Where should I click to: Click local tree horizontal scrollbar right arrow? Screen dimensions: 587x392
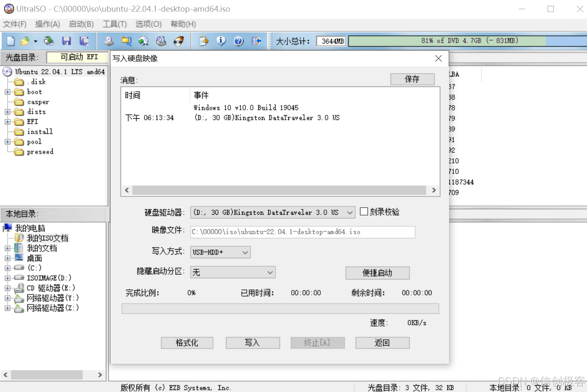tap(100, 375)
